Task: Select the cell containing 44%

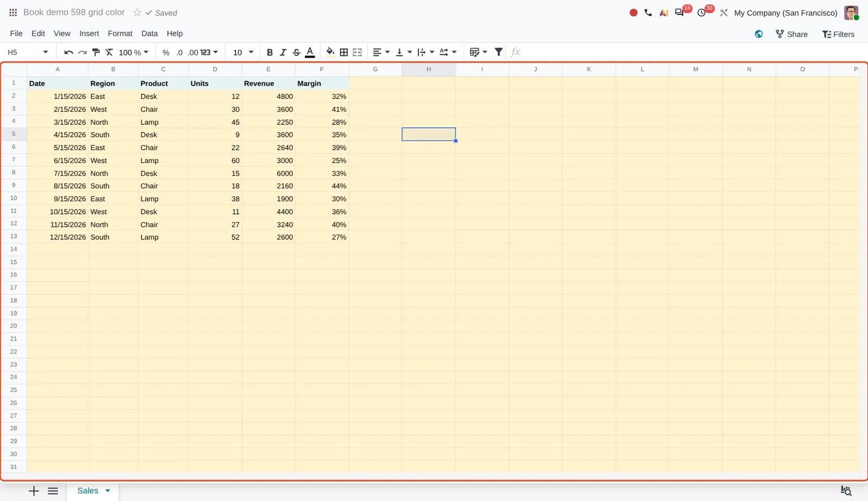Action: point(322,186)
